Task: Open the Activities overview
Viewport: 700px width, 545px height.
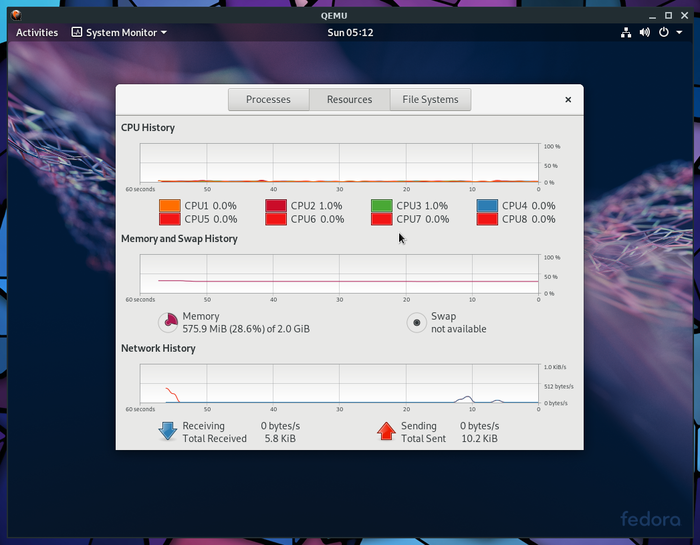Action: tap(37, 32)
